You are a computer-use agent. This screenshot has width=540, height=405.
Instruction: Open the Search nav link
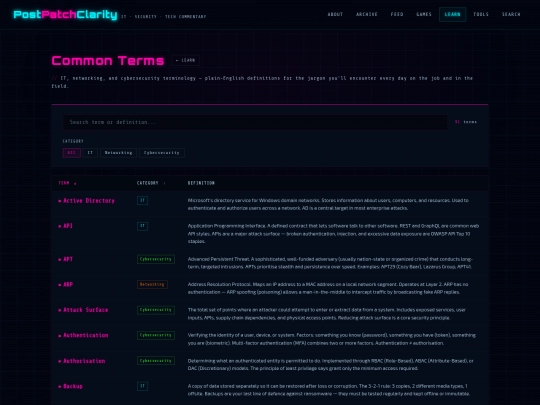click(x=511, y=14)
